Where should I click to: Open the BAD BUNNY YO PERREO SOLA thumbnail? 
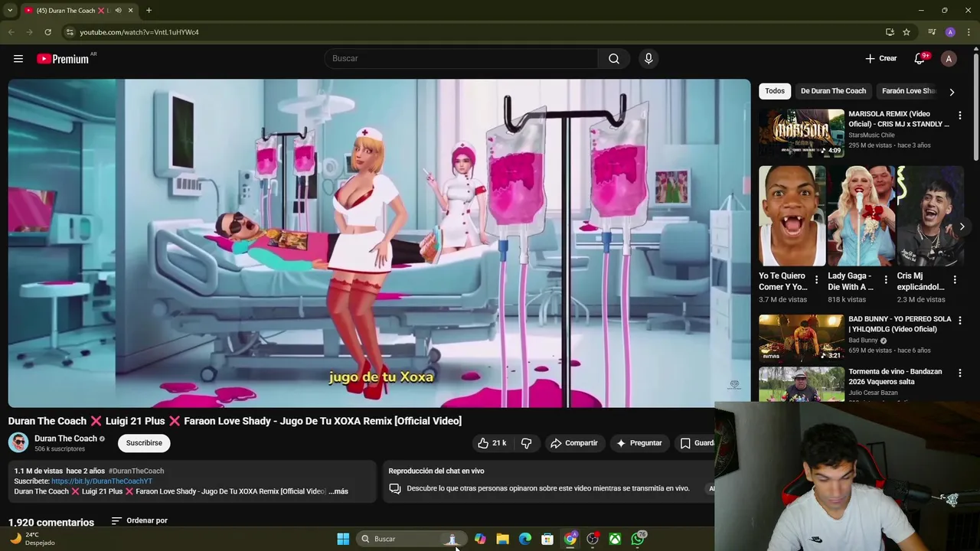click(802, 337)
